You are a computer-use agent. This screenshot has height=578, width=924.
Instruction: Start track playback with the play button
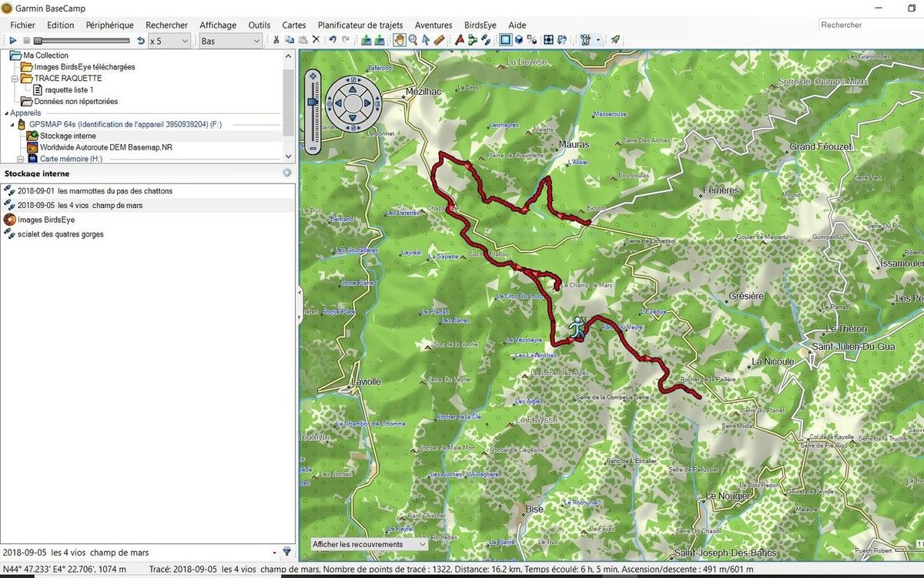13,40
